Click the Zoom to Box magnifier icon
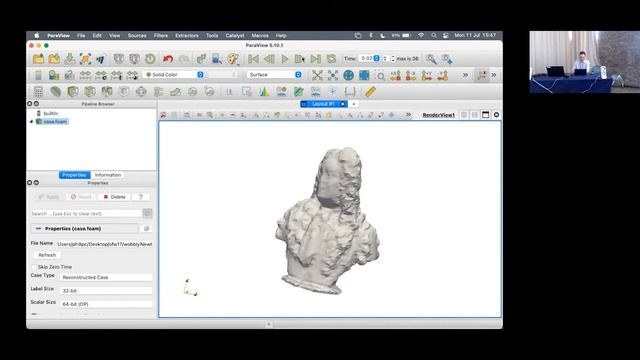 pos(380,75)
